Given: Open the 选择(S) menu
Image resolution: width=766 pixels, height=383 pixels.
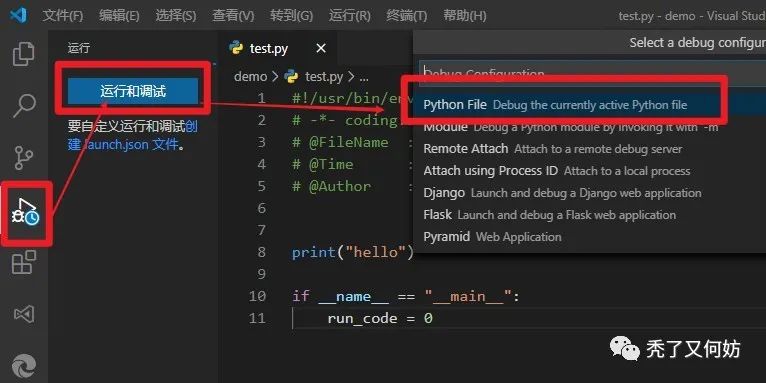Looking at the screenshot, I should pos(176,16).
